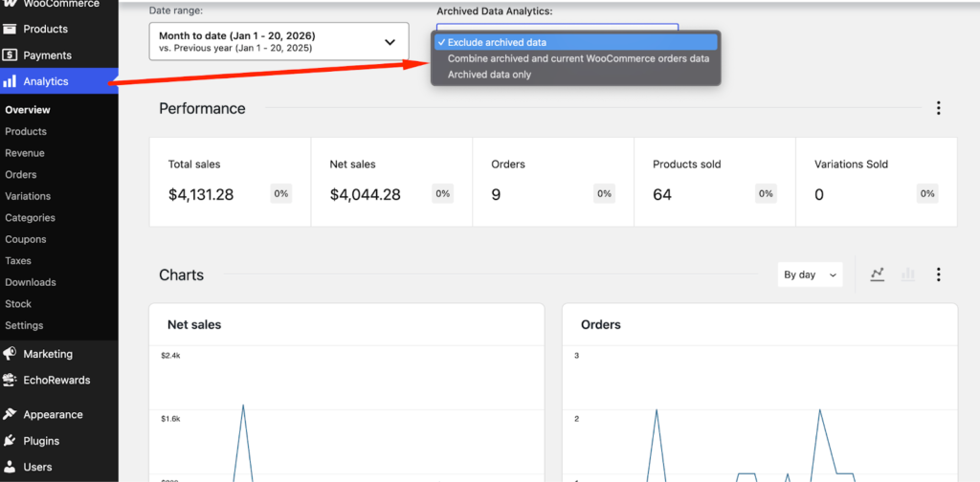Viewport: 980px width, 482px height.
Task: Click the Charts section heading
Action: coord(181,274)
